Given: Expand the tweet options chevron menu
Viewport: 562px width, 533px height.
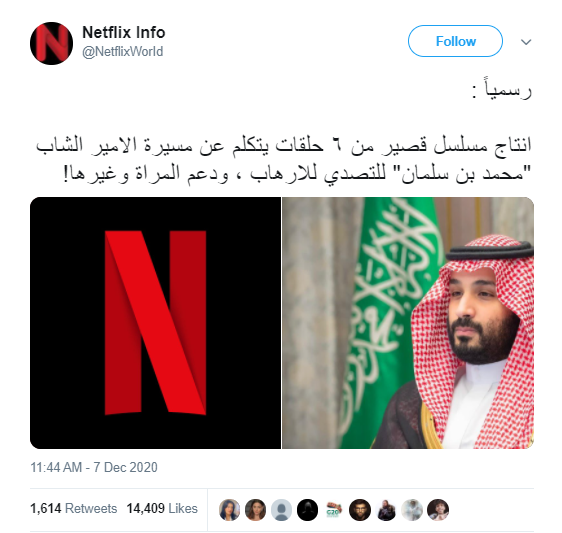Looking at the screenshot, I should pyautogui.click(x=526, y=42).
